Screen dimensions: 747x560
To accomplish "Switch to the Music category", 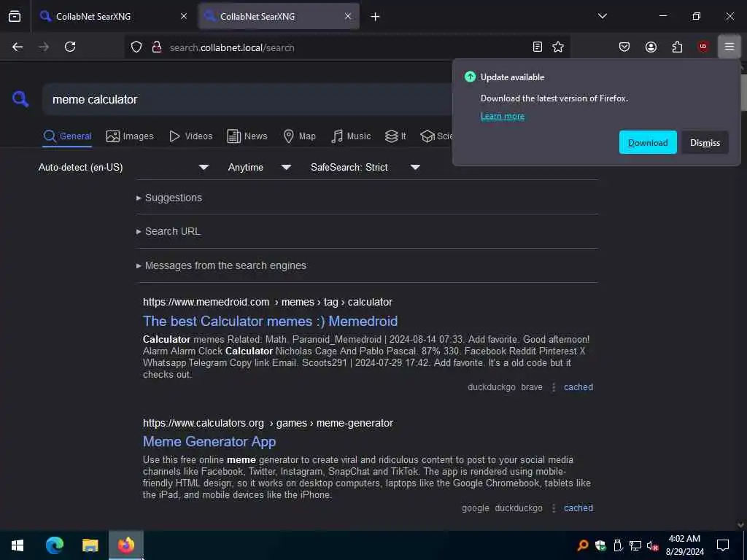I will [351, 136].
